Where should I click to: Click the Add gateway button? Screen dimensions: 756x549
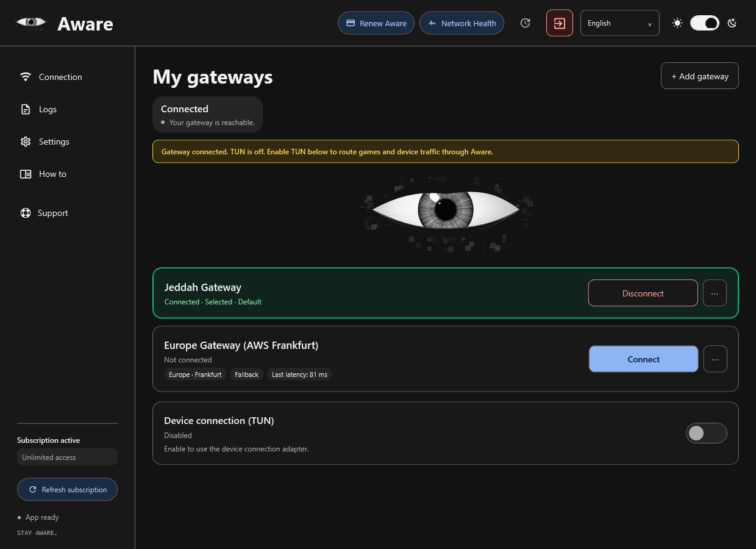tap(700, 76)
